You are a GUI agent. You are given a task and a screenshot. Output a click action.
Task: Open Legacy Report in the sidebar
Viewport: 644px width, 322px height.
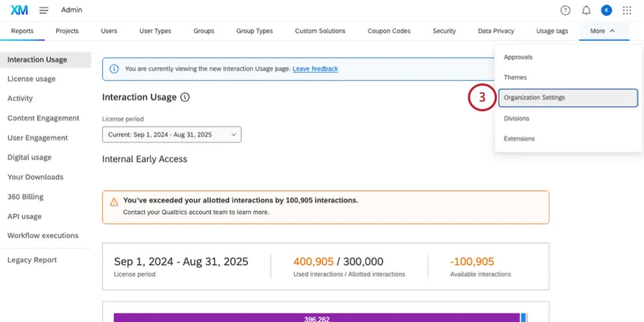pyautogui.click(x=32, y=260)
